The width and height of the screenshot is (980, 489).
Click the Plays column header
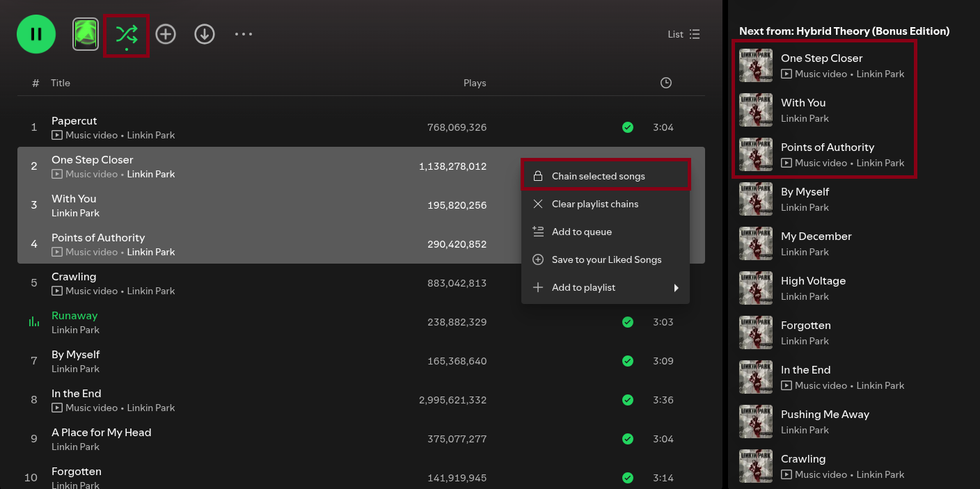click(x=475, y=83)
